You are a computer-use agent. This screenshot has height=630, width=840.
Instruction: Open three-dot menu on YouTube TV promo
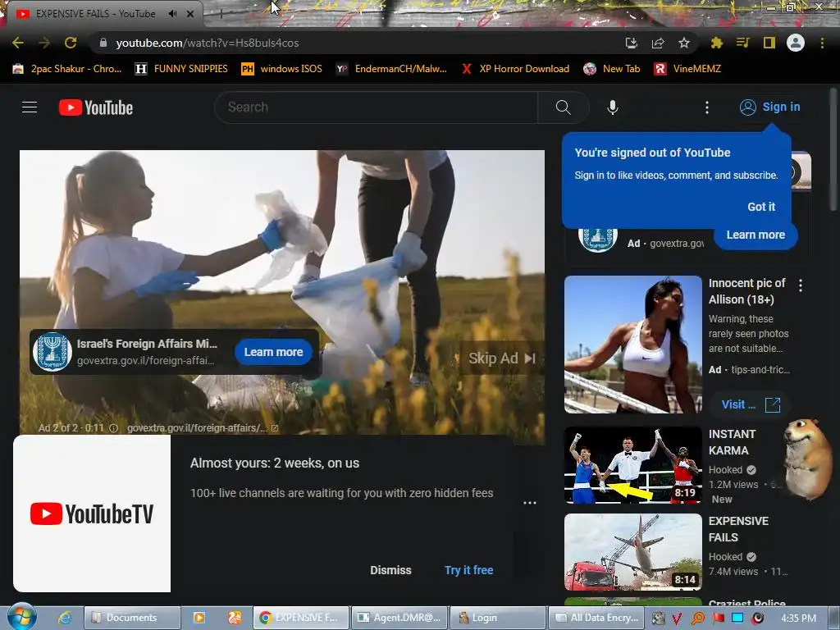point(530,503)
